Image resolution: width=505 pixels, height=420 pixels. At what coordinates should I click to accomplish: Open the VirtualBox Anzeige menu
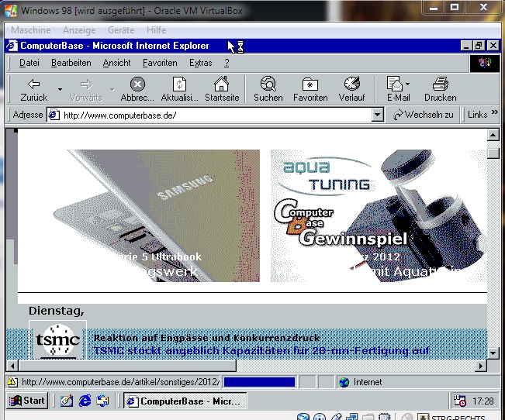[x=79, y=30]
